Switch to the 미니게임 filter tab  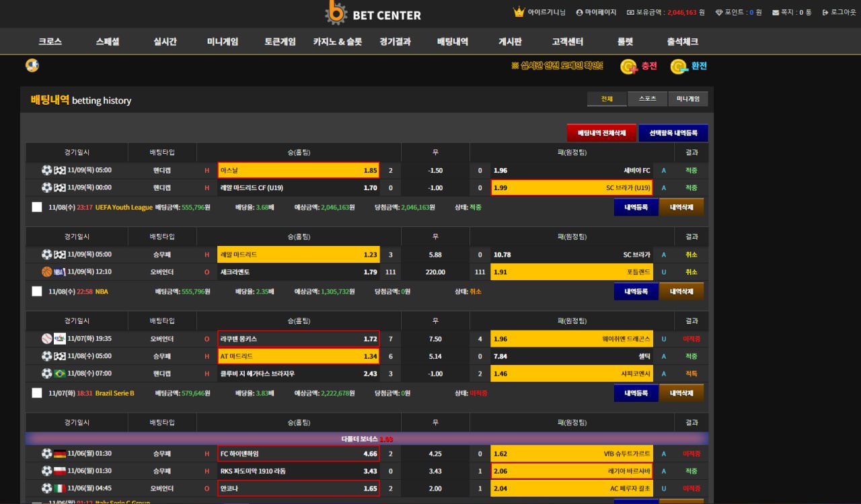(x=687, y=99)
